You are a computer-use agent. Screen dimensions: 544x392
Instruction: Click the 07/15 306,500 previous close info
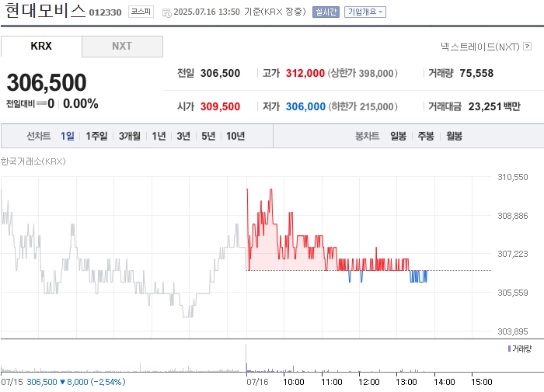click(63, 382)
